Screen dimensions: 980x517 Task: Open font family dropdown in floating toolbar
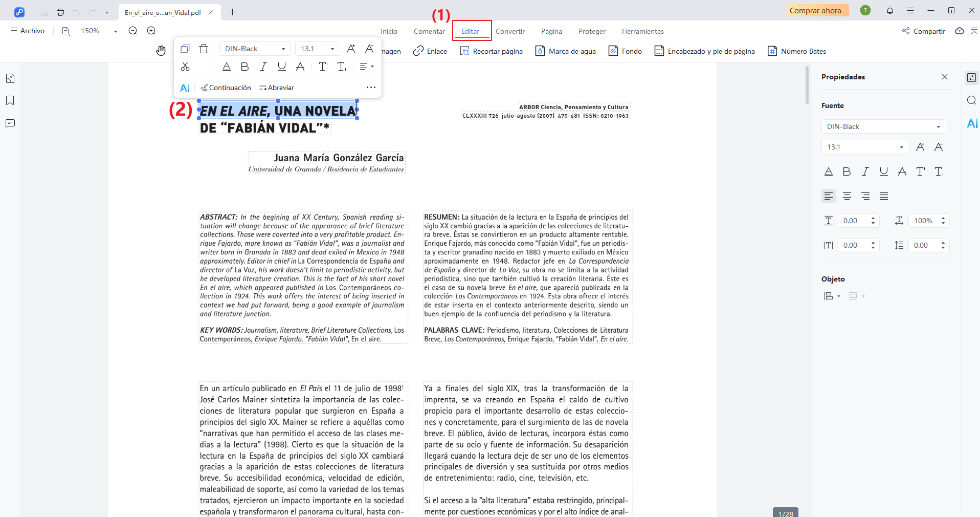255,49
